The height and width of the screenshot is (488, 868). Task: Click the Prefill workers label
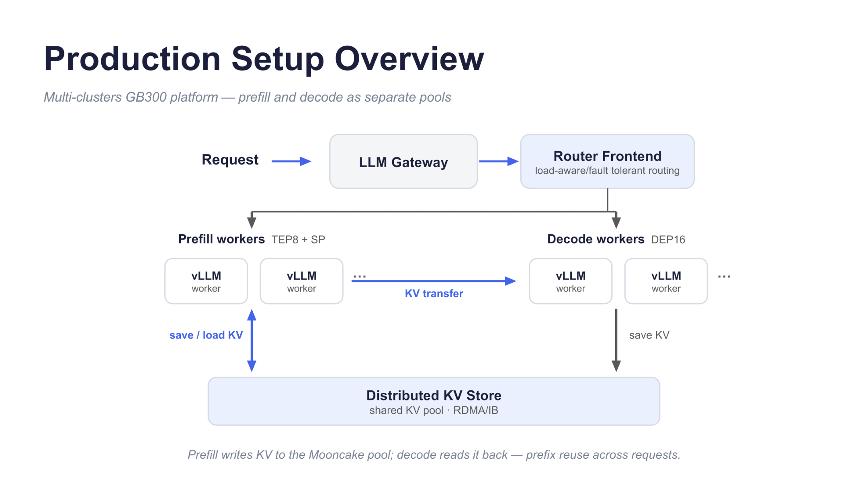pos(221,239)
